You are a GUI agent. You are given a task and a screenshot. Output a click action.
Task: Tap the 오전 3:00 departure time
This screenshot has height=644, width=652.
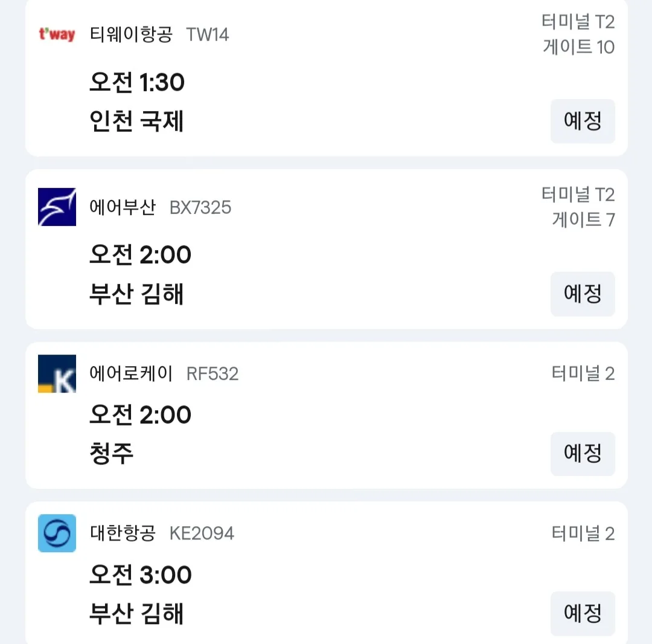[x=141, y=575]
